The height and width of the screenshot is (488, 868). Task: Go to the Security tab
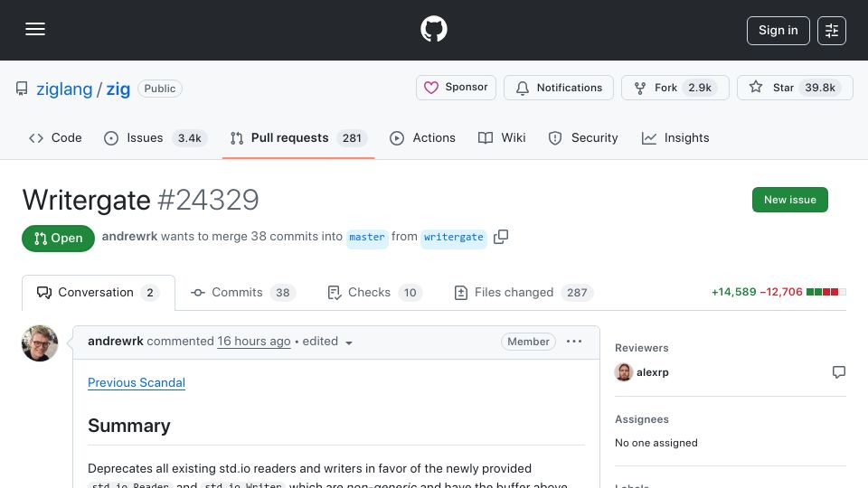pyautogui.click(x=583, y=137)
